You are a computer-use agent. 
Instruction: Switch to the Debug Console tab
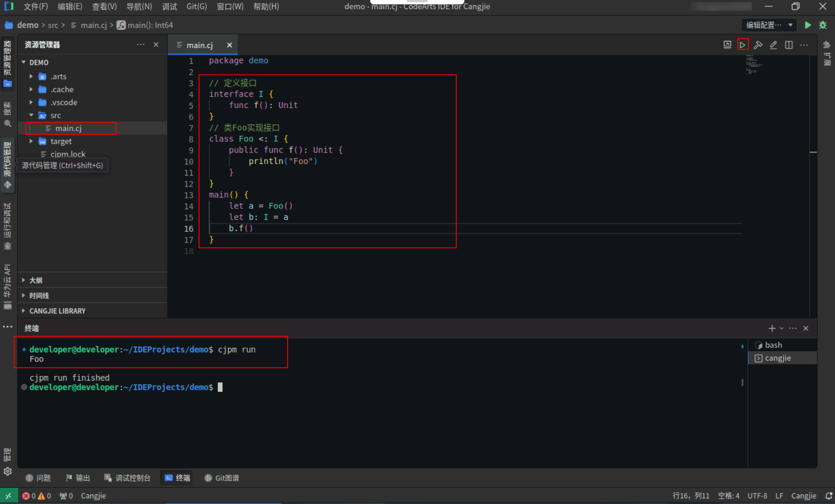point(127,478)
